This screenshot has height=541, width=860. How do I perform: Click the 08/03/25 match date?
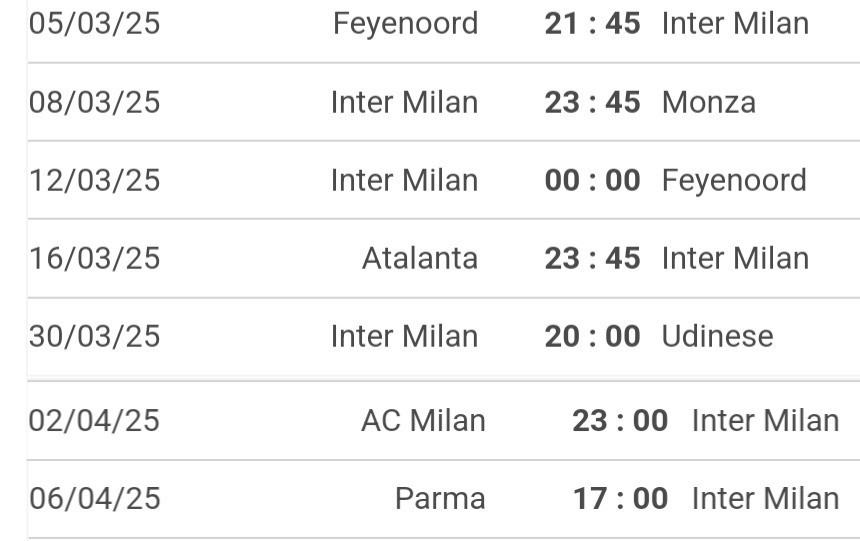[94, 102]
